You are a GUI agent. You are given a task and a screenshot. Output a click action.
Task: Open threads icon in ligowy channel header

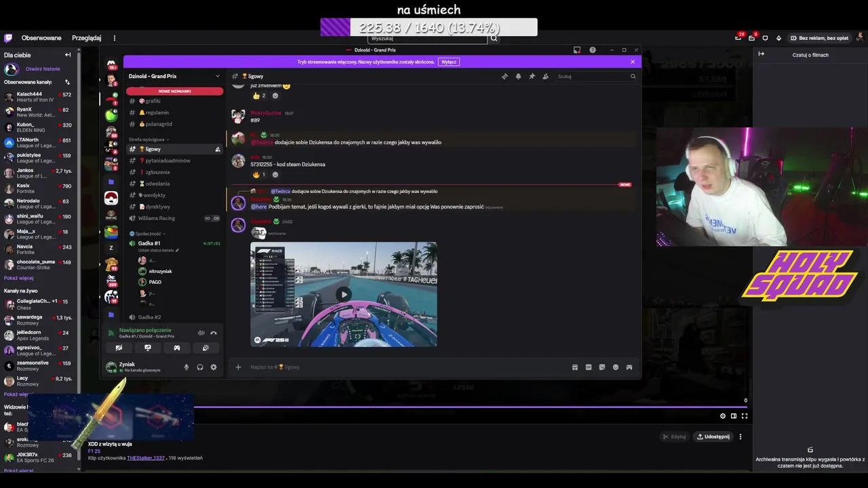point(505,77)
